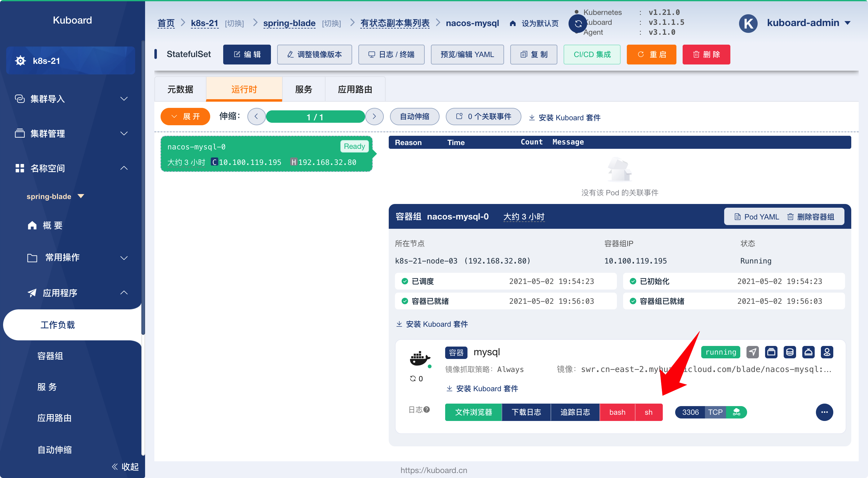
Task: Click the 编辑 button
Action: (x=247, y=54)
